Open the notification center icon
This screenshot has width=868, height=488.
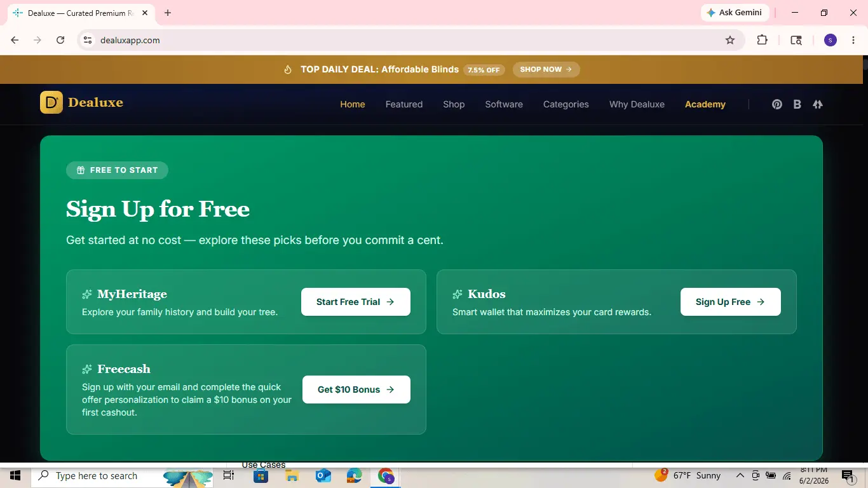tap(847, 475)
